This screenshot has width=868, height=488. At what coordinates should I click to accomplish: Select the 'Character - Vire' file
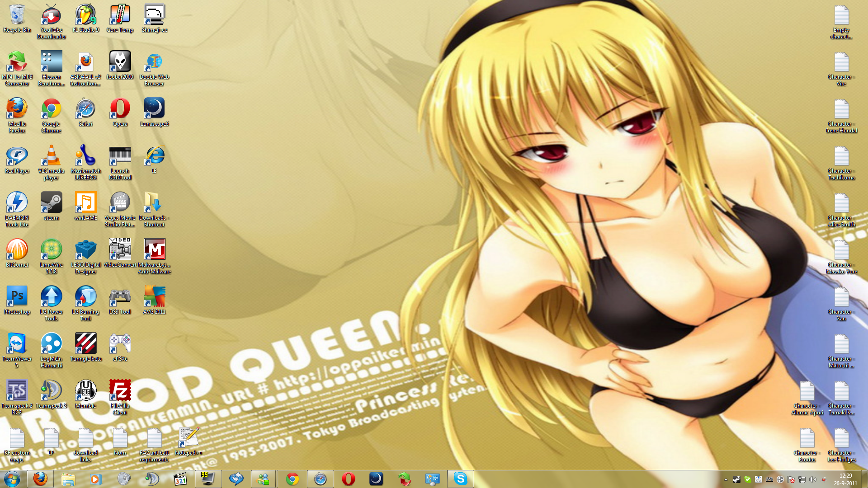coord(842,69)
